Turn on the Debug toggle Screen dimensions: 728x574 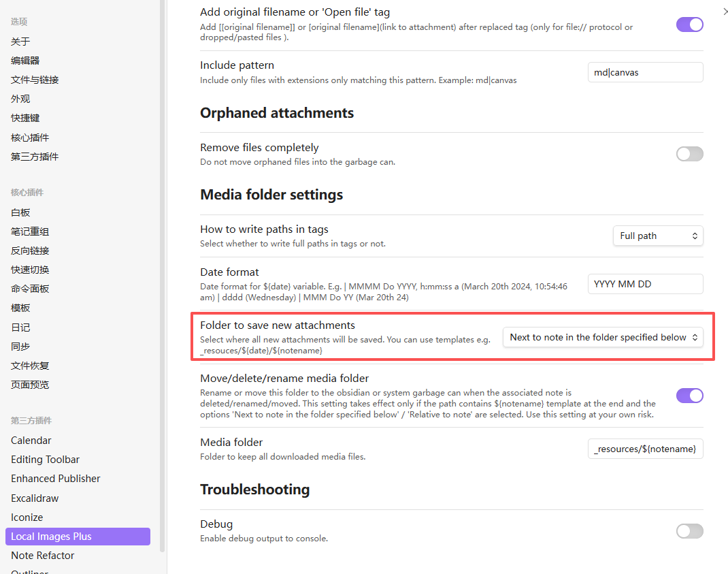[689, 531]
